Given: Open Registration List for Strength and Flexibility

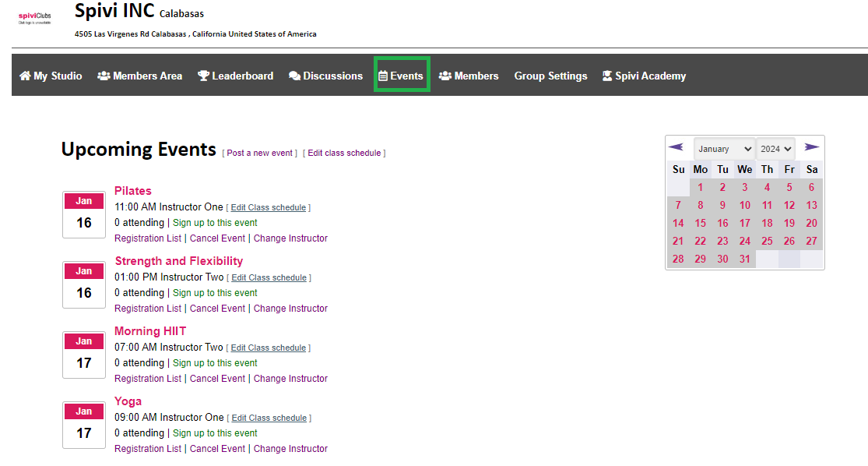Looking at the screenshot, I should [148, 309].
